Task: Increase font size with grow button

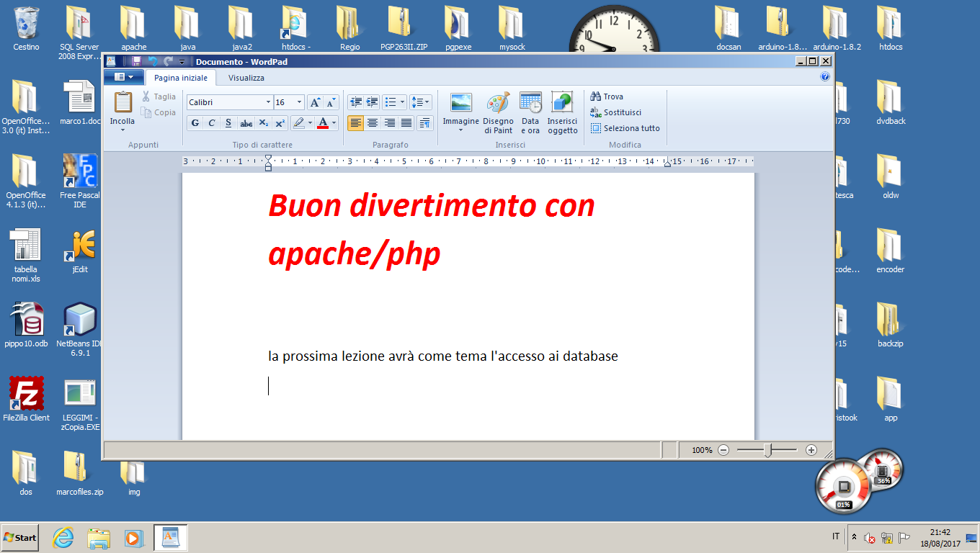Action: point(315,102)
